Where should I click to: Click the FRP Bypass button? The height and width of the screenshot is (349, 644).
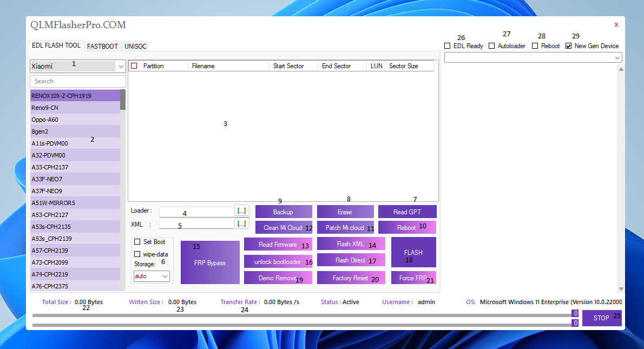[210, 263]
